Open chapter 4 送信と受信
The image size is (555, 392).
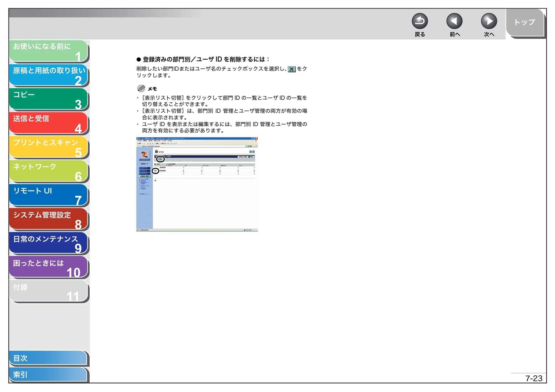[49, 123]
